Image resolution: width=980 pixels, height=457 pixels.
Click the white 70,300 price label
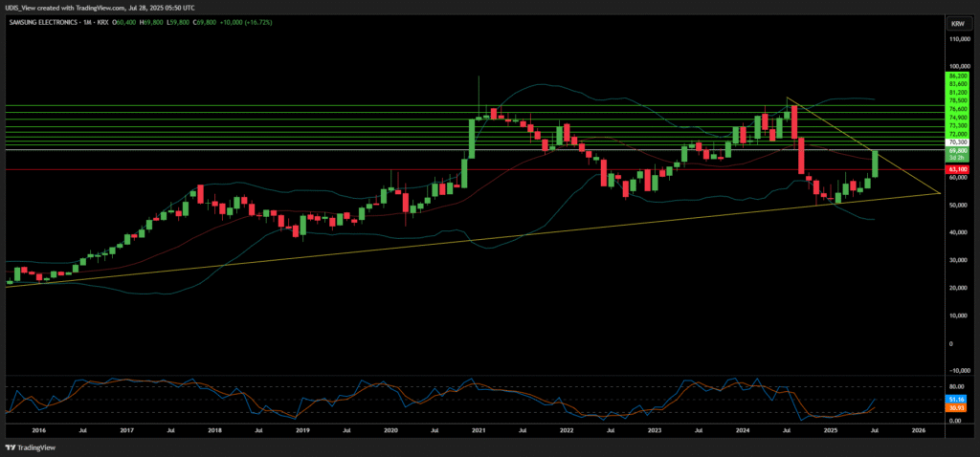(x=957, y=142)
